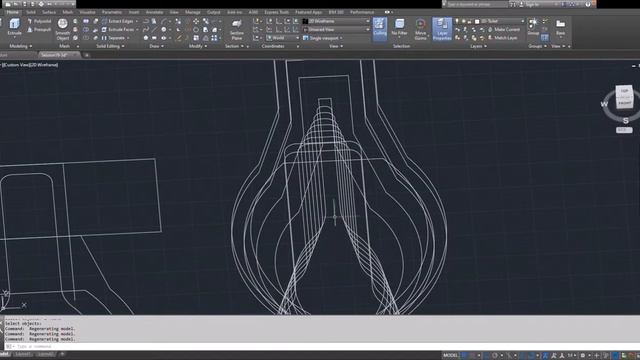Open Layer Properties manager
The width and height of the screenshot is (640, 360).
click(x=442, y=29)
